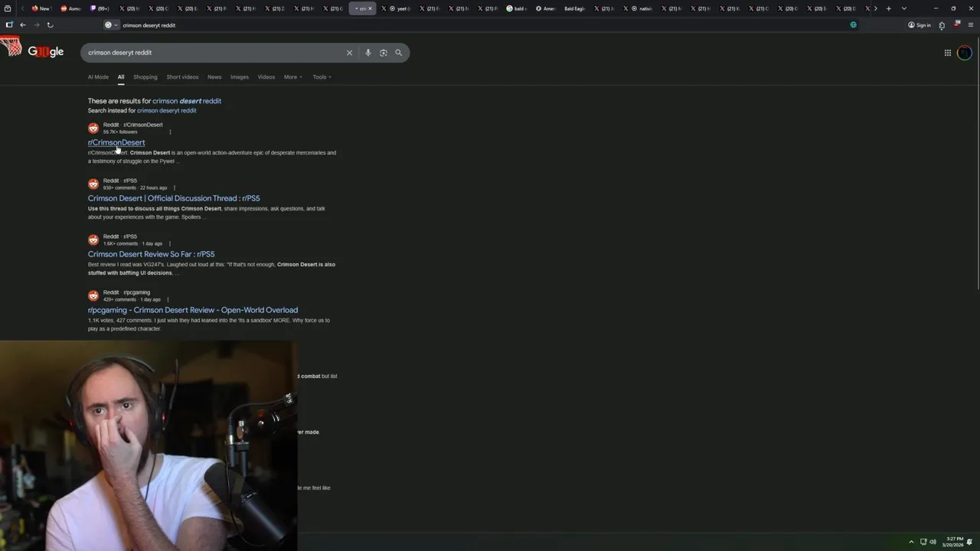Open Google Lens image search icon
Viewport: 980px width, 551px height.
[x=384, y=53]
